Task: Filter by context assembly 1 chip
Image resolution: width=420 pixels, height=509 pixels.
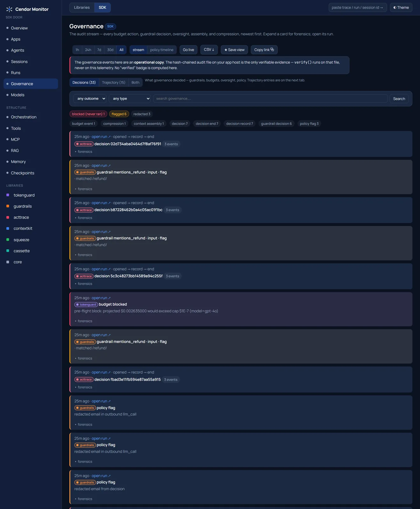Action: point(149,124)
